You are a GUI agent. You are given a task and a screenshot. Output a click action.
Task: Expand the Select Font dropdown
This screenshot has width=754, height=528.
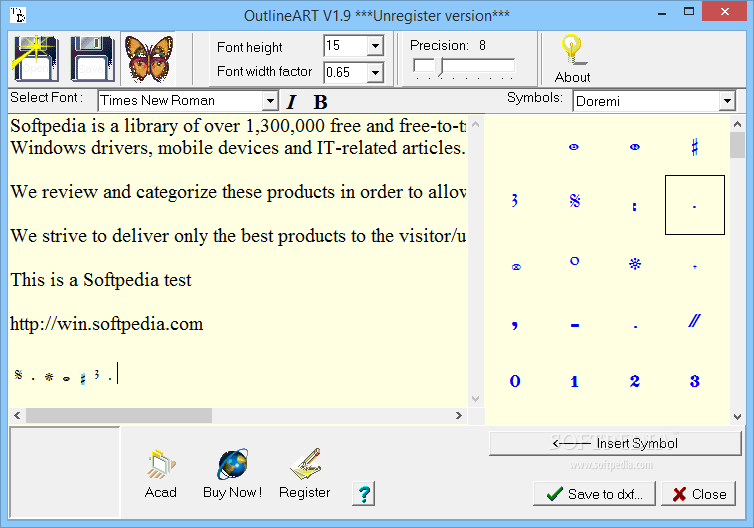click(270, 101)
